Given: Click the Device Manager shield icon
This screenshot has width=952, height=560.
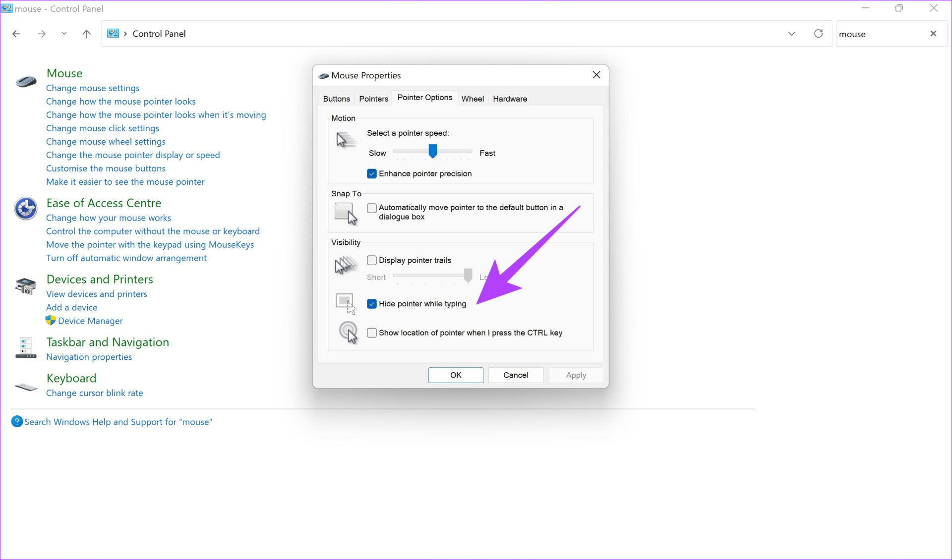Looking at the screenshot, I should point(51,320).
